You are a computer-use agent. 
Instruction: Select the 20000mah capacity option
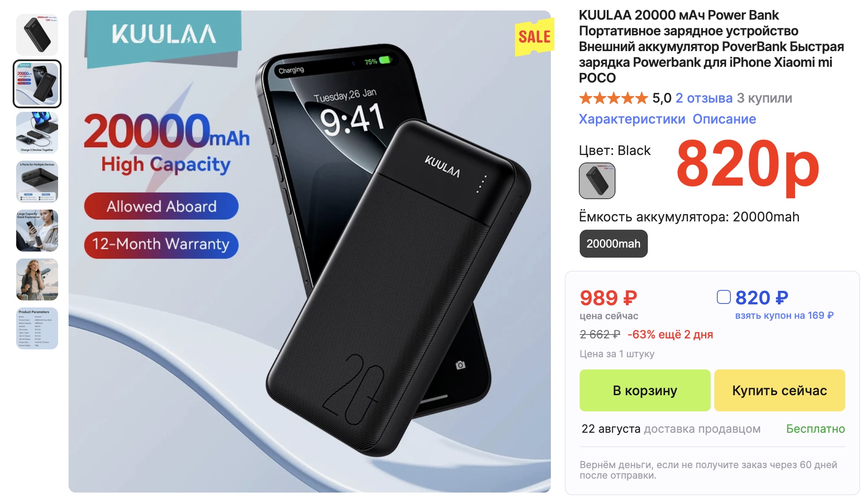613,244
